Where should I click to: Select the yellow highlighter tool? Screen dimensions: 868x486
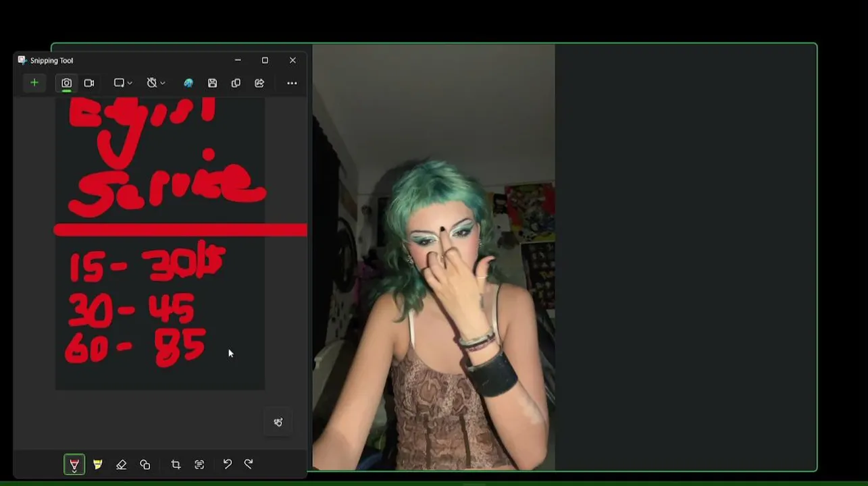click(x=98, y=464)
